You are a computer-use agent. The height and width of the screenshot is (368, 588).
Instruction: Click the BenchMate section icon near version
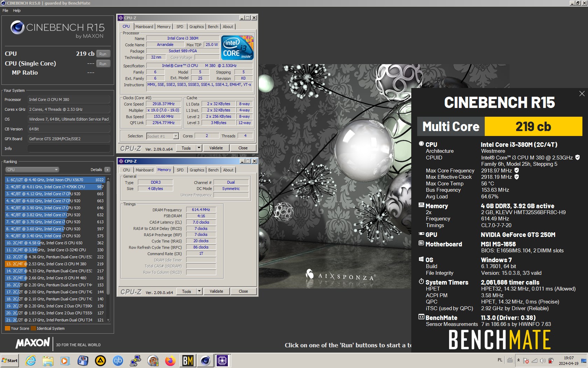(x=421, y=317)
